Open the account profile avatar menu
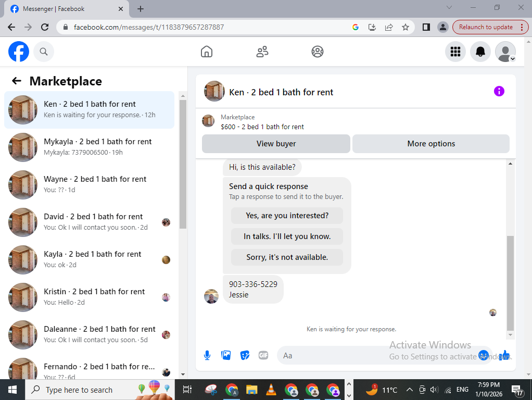 tap(505, 52)
